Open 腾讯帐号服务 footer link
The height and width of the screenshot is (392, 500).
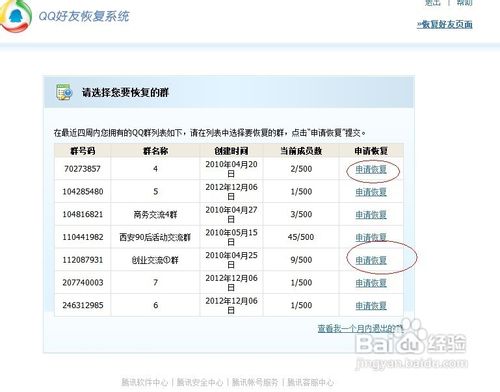tap(255, 382)
